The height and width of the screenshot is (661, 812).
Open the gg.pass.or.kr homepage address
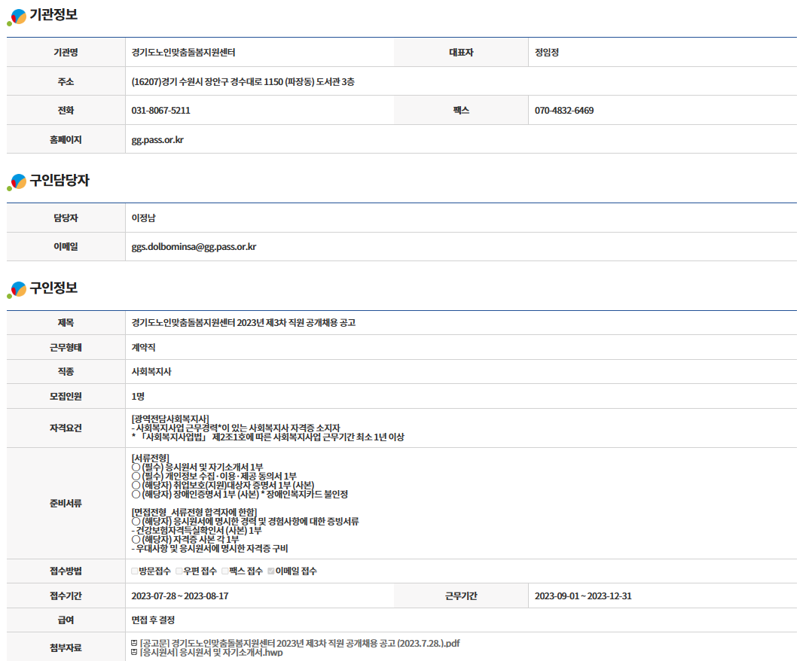[x=157, y=139]
